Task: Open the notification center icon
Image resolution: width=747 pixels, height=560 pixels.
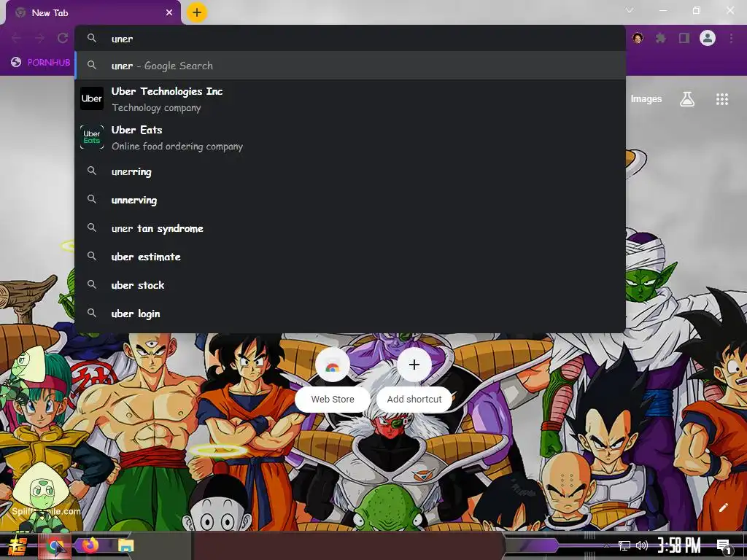Action: point(724,546)
